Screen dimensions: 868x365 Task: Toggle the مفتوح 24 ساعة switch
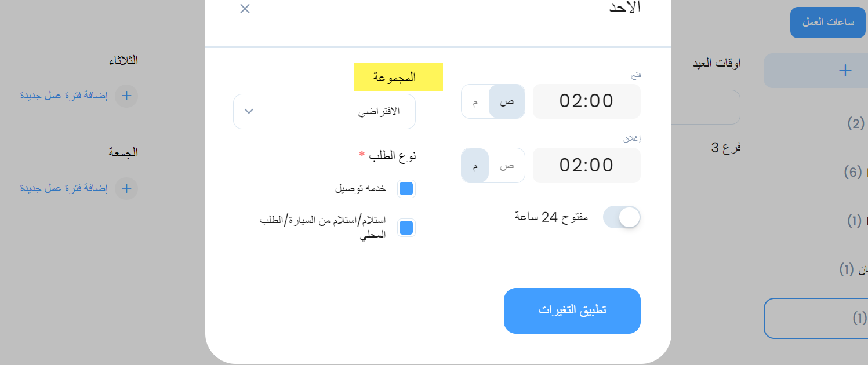pos(622,217)
